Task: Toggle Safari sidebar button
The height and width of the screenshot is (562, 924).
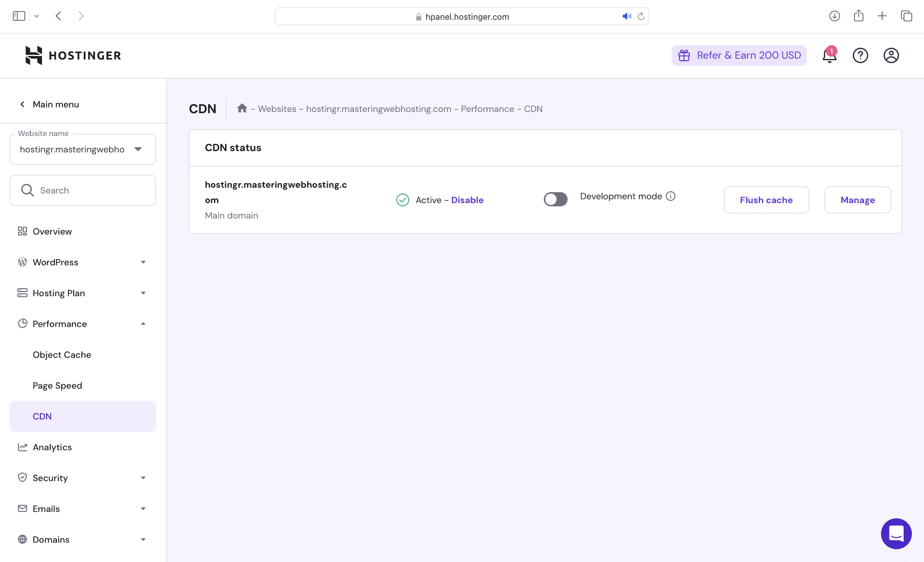Action: point(19,16)
